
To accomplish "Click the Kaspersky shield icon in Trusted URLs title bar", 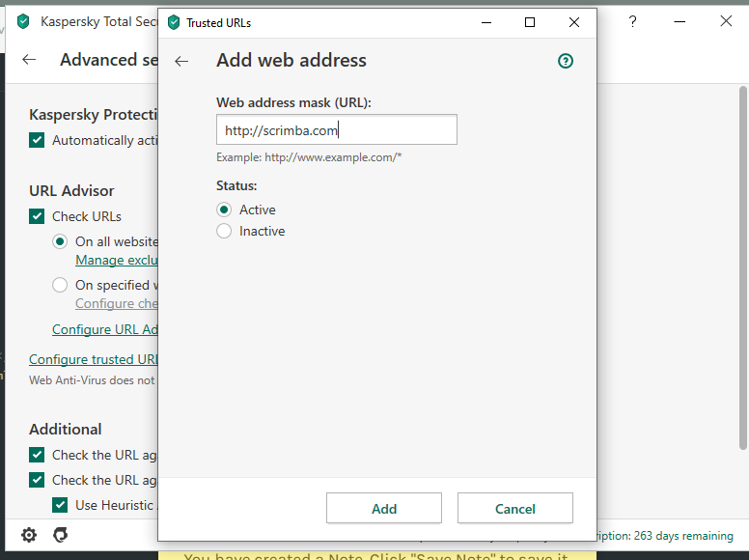I will [x=174, y=22].
